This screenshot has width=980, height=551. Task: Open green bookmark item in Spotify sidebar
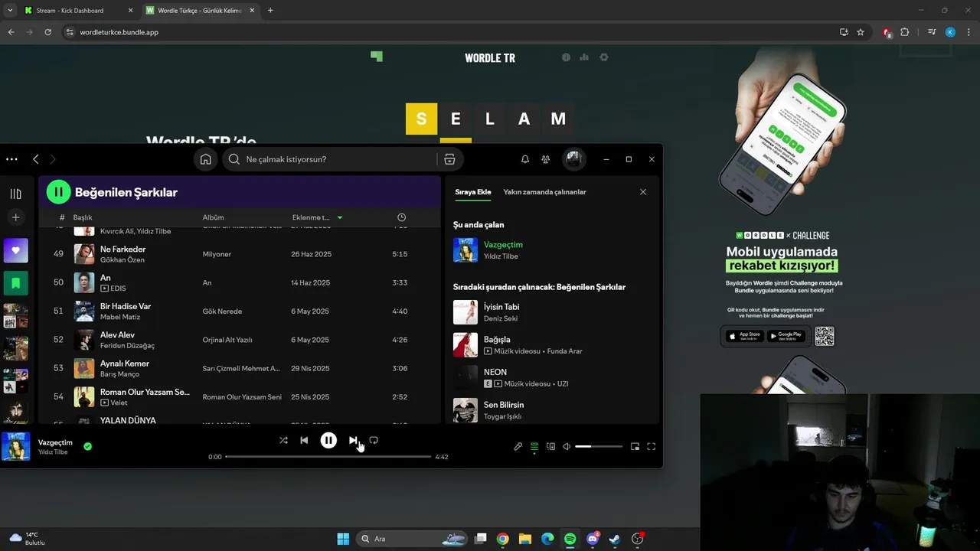pos(15,282)
